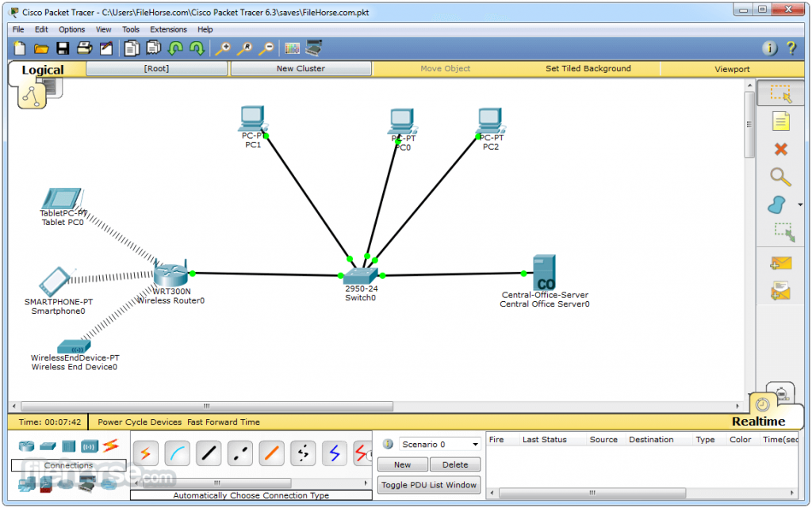Switch to the Realtime mode tab
Viewport: 812px width, 508px height.
coord(758,421)
